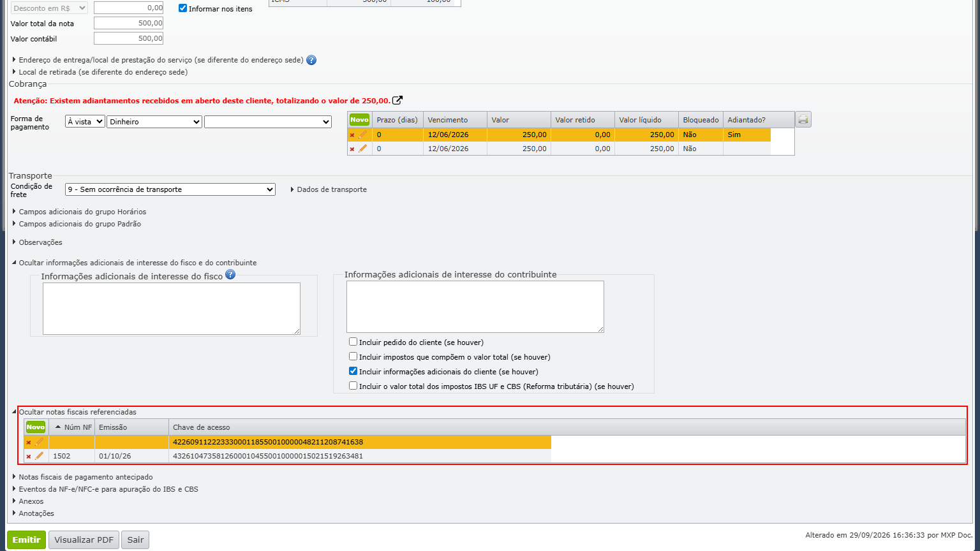Expand the Anexos section
The width and height of the screenshot is (980, 551).
coord(31,501)
